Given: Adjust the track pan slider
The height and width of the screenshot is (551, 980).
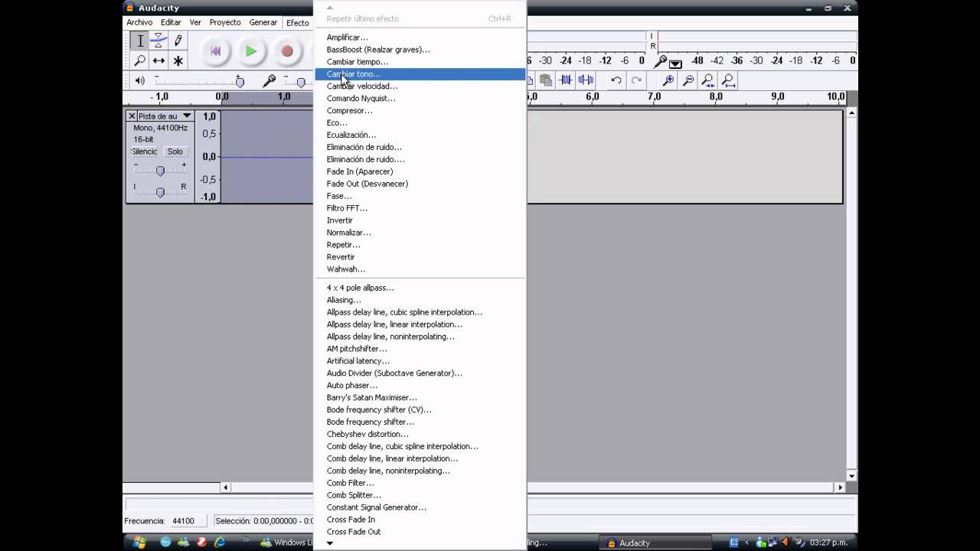Looking at the screenshot, I should 160,191.
